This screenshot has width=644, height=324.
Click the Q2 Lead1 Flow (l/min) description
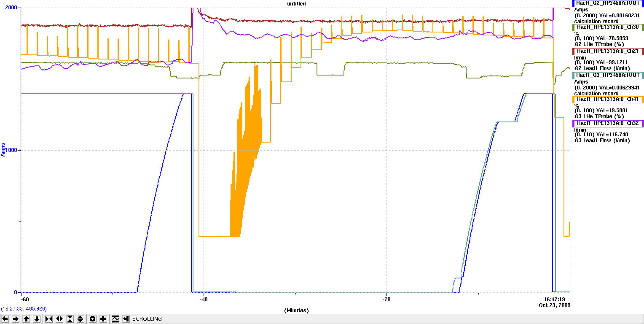point(602,68)
